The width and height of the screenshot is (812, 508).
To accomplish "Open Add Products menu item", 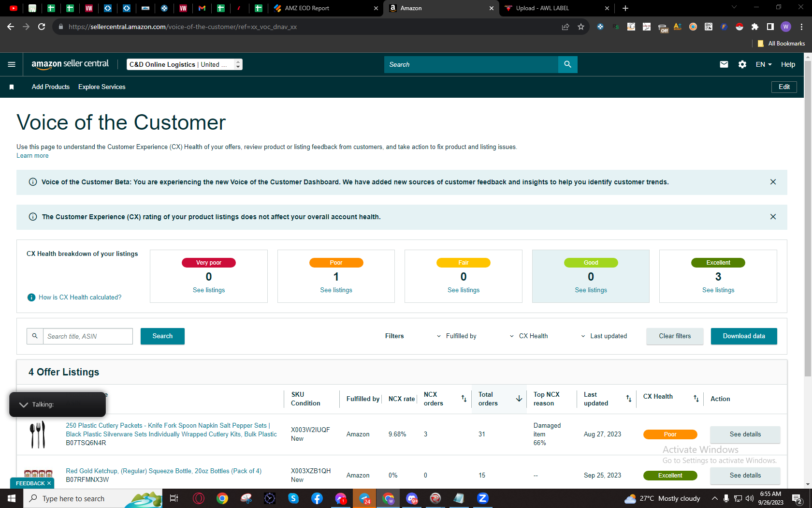I will point(51,87).
